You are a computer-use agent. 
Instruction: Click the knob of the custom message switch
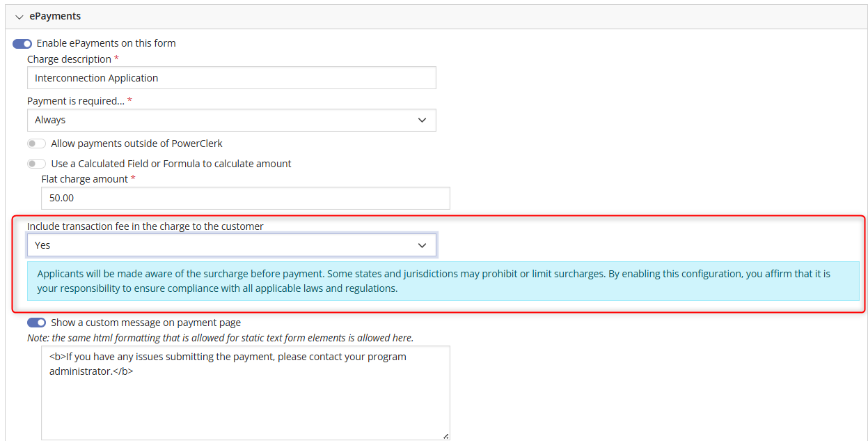[x=41, y=323]
